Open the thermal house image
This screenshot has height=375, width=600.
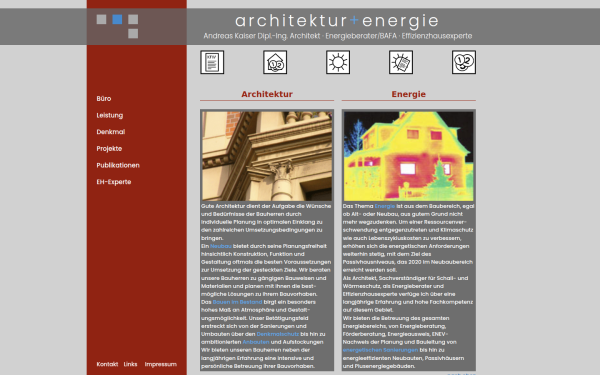tap(408, 156)
